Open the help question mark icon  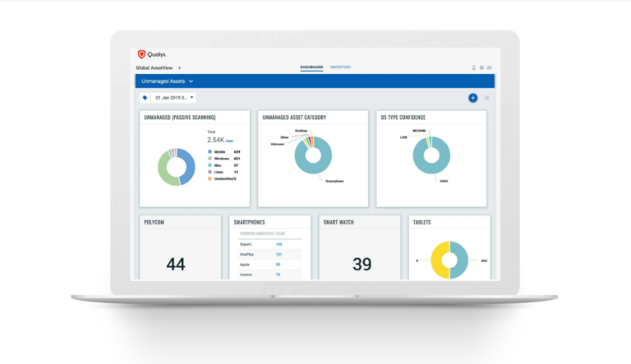pos(481,67)
